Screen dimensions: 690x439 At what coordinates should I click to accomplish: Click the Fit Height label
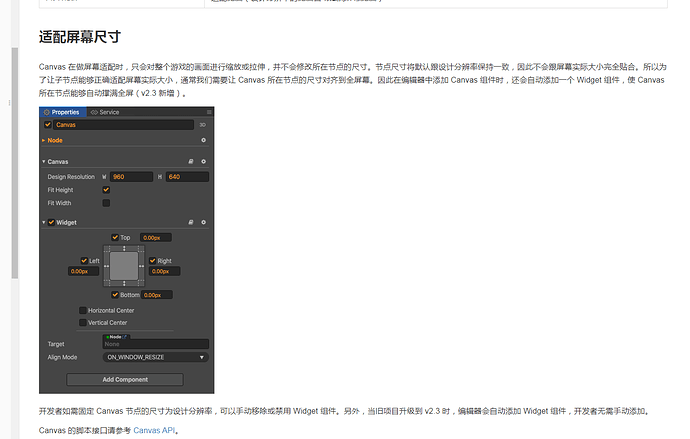point(60,190)
